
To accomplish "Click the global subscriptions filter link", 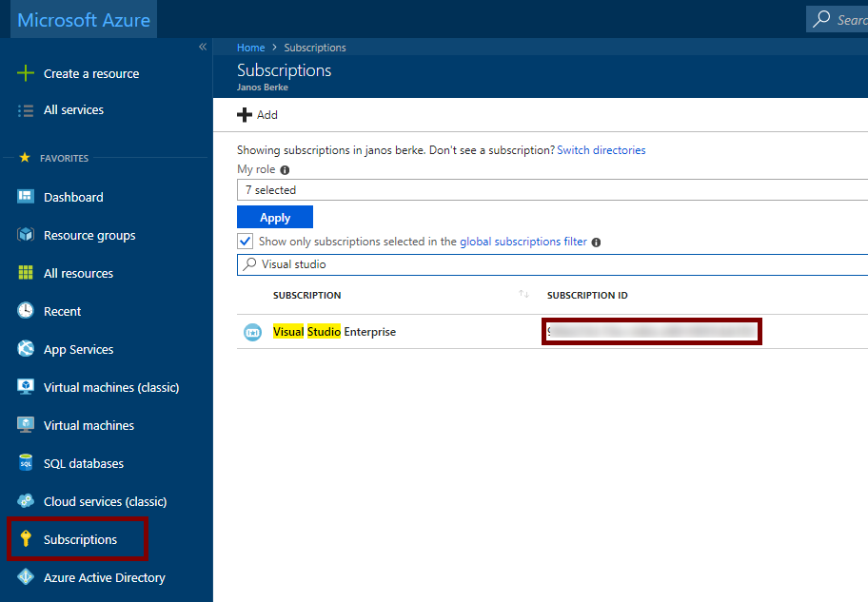I will pos(523,242).
